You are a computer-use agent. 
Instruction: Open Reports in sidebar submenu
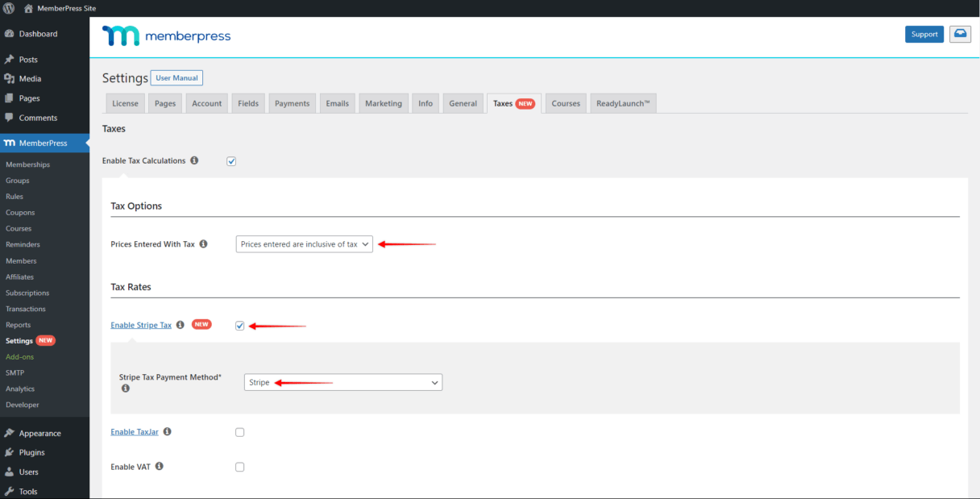point(18,325)
